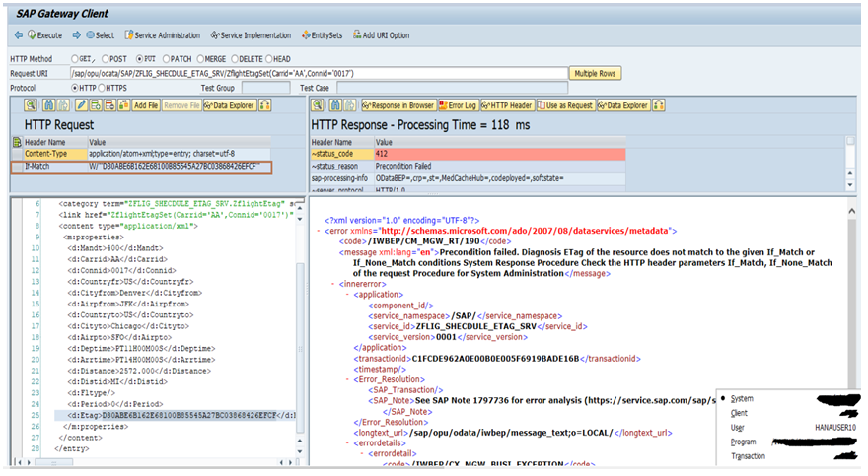Select the PATCH HTTP method
This screenshot has height=476, width=868.
[166, 59]
